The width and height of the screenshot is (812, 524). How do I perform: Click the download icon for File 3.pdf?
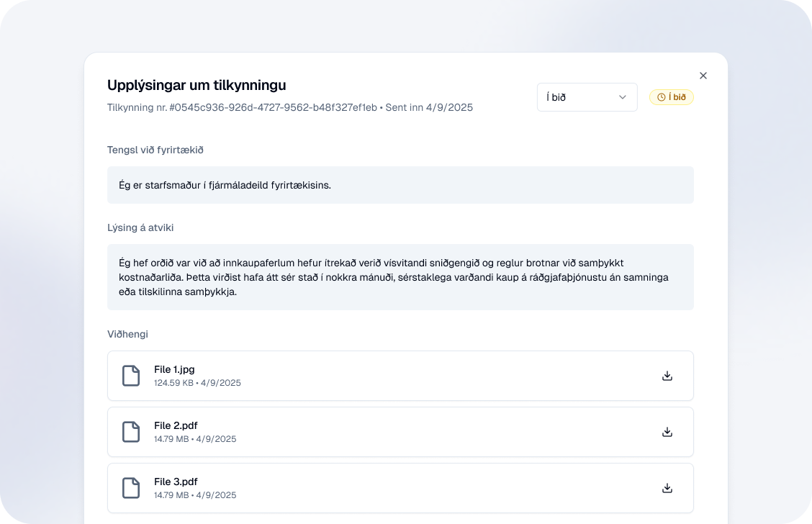point(667,488)
